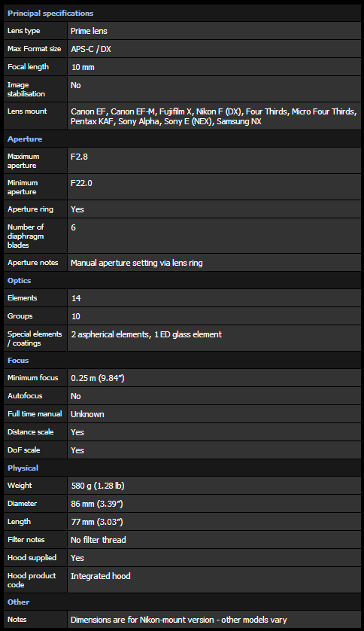Select the Prime lens value
364x631 pixels.
coord(89,31)
